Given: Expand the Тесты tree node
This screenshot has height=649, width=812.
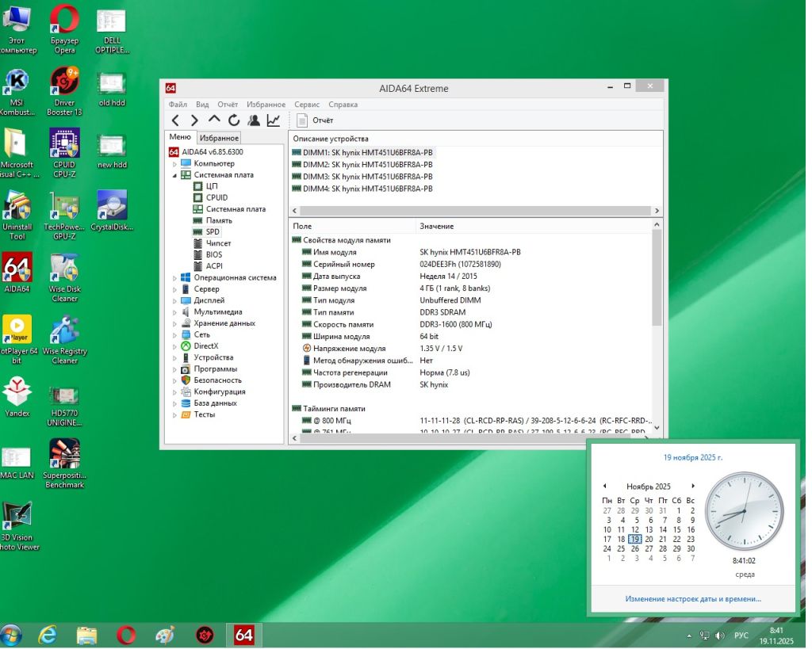Looking at the screenshot, I should tap(174, 414).
